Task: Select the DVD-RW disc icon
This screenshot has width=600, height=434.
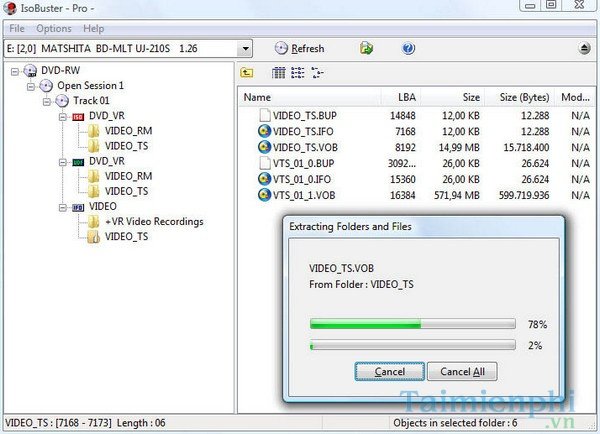Action: pyautogui.click(x=30, y=71)
